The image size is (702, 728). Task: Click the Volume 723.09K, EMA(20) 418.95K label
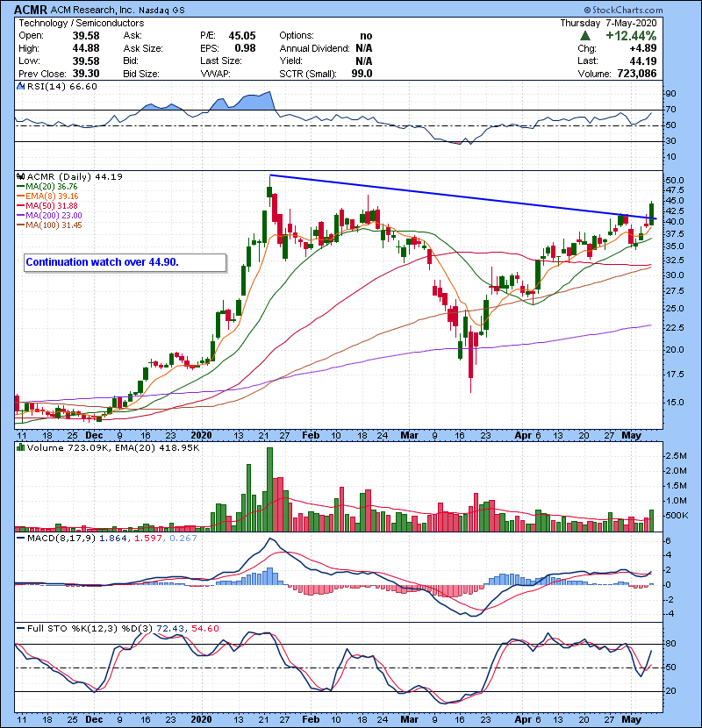pos(113,447)
